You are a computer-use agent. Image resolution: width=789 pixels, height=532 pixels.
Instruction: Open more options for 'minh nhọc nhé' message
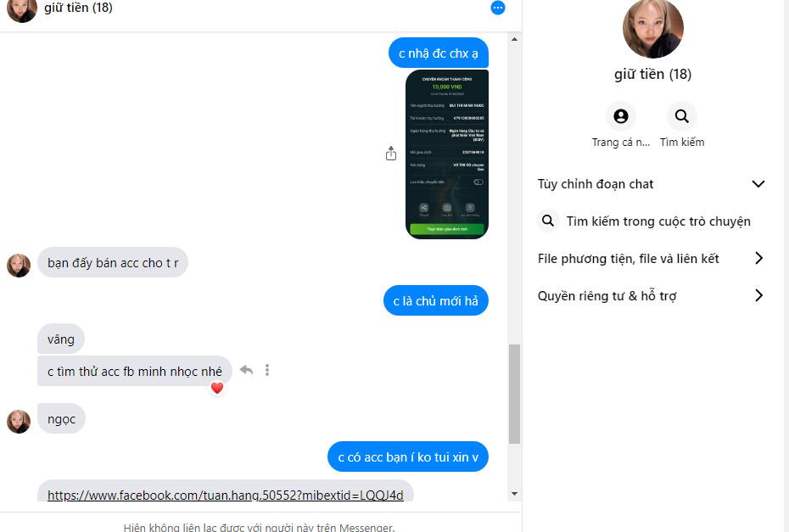(x=267, y=371)
